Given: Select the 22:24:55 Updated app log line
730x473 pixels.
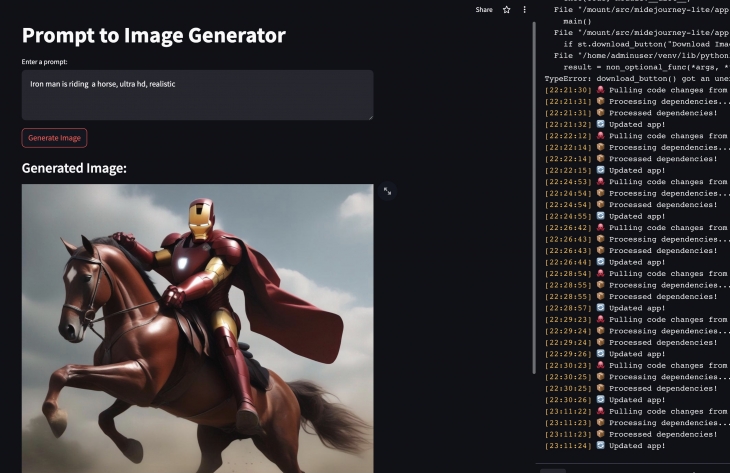Looking at the screenshot, I should (605, 216).
